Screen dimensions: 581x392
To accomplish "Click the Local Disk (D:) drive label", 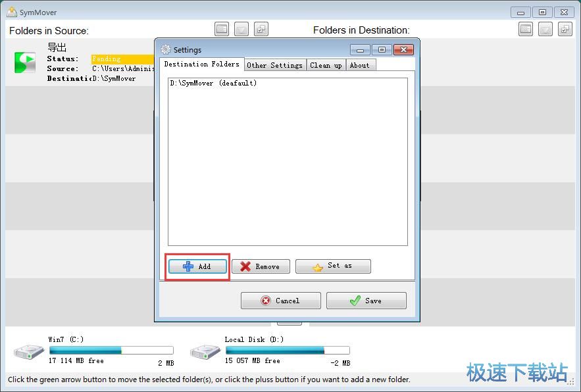I will [254, 339].
